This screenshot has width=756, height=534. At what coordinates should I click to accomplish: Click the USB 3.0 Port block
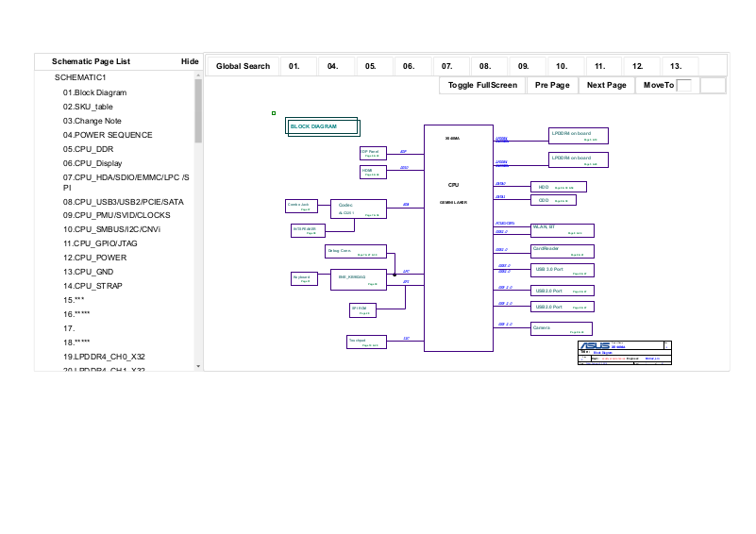pos(563,271)
